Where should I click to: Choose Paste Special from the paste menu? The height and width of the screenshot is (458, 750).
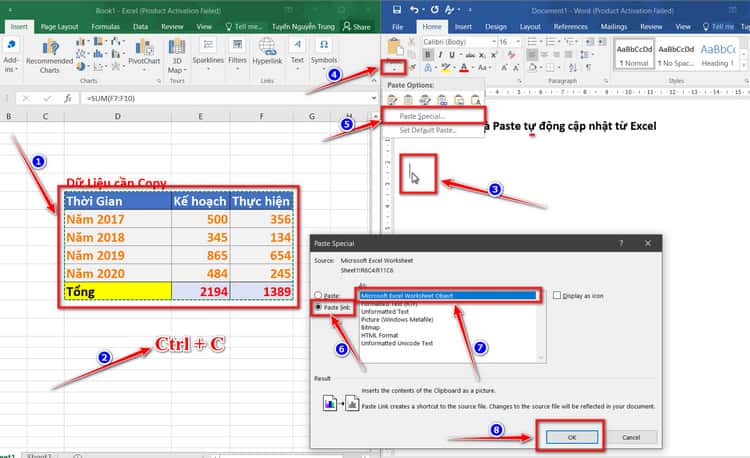433,116
